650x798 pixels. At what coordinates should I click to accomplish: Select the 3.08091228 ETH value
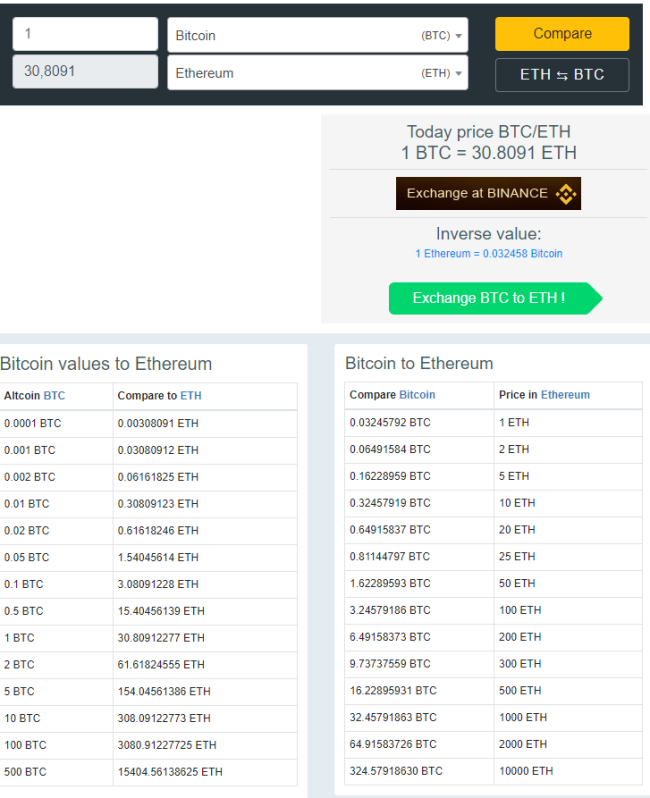pyautogui.click(x=158, y=584)
